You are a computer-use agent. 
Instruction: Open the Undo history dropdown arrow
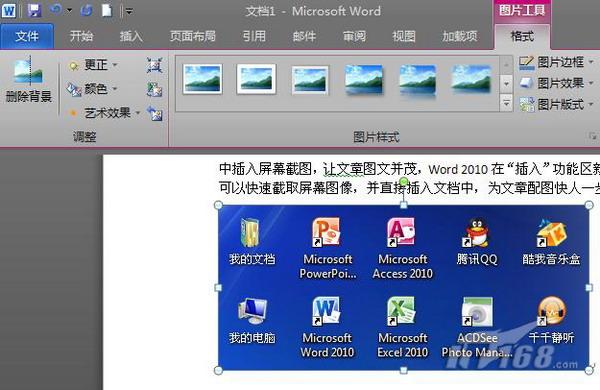69,10
